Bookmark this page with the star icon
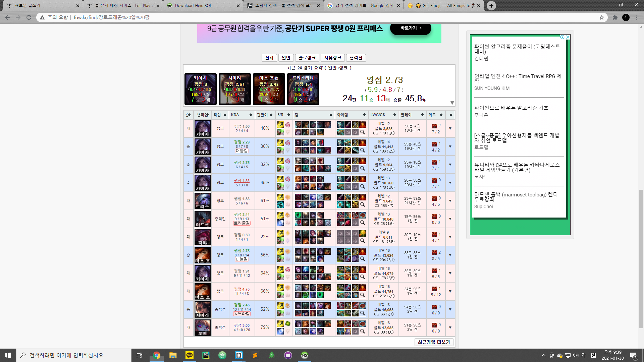This screenshot has width=644, height=362. point(602,17)
